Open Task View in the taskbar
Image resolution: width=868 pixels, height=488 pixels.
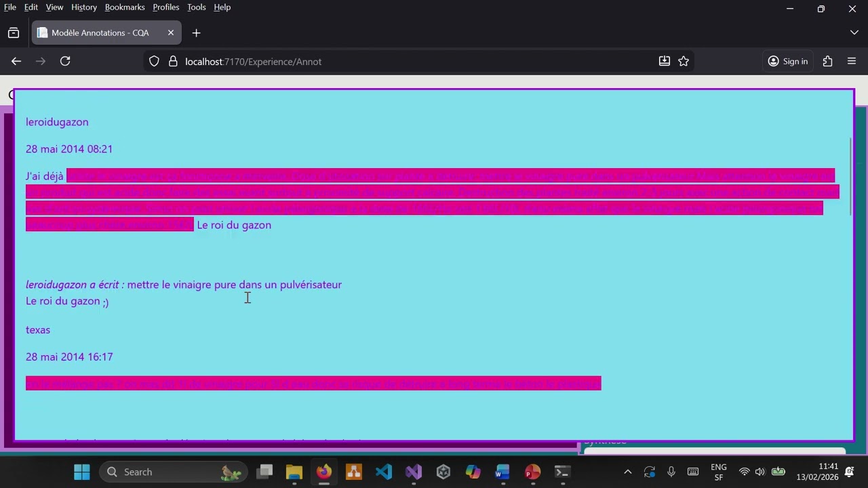coord(265,472)
